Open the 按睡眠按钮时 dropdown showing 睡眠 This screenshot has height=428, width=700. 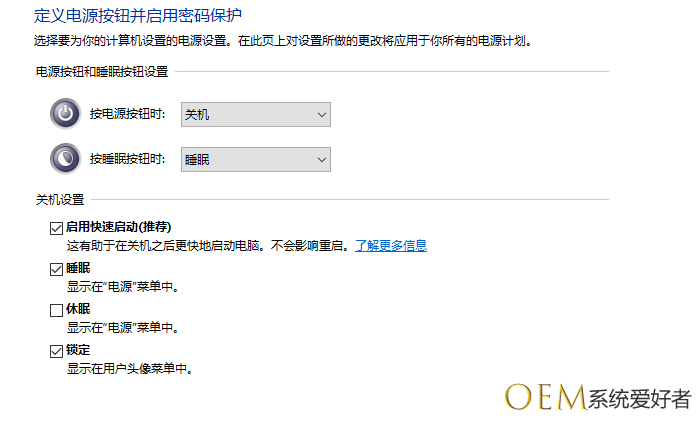pos(255,159)
